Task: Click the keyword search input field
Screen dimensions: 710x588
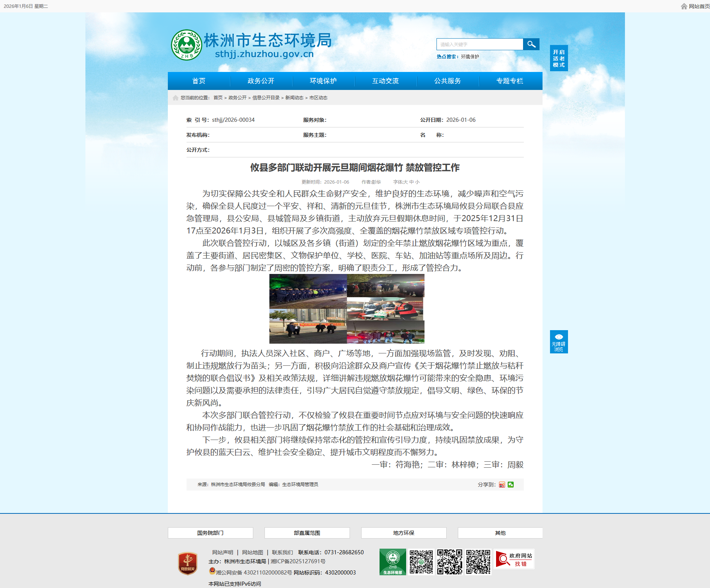Action: point(480,44)
